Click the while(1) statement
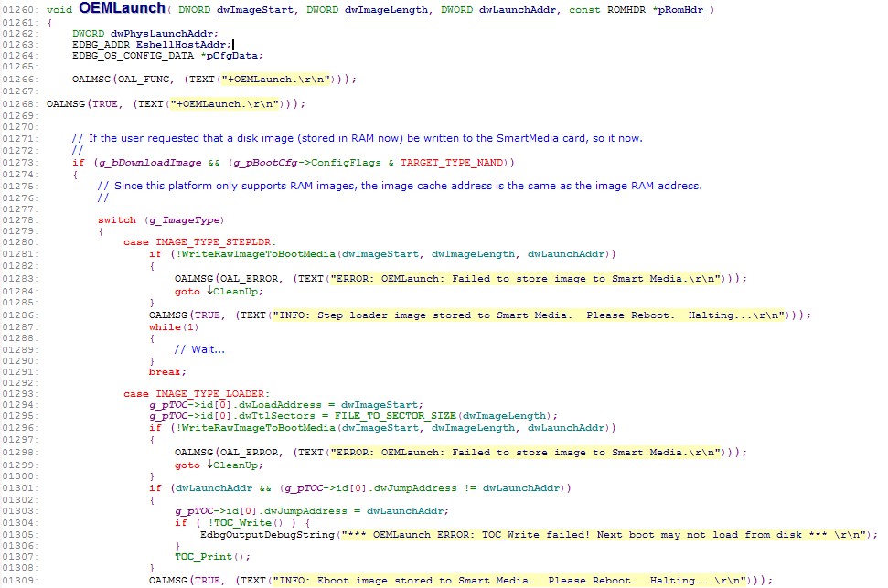The height and width of the screenshot is (588, 888). pos(173,327)
